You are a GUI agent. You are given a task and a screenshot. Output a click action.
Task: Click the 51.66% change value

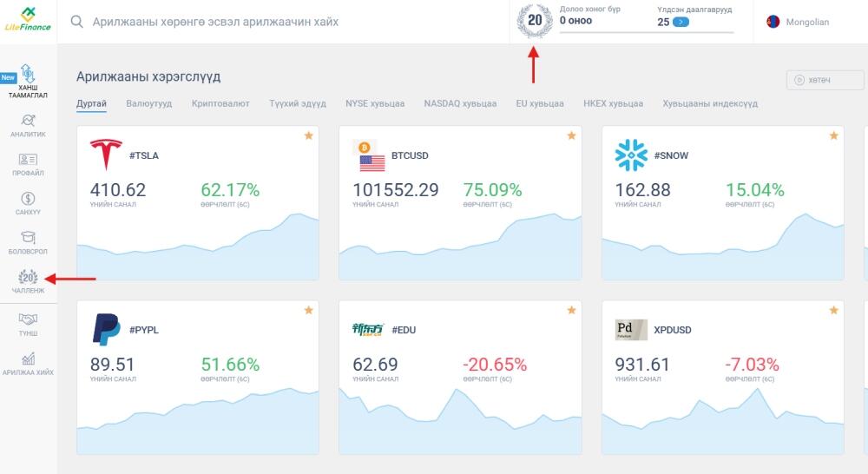pos(230,365)
